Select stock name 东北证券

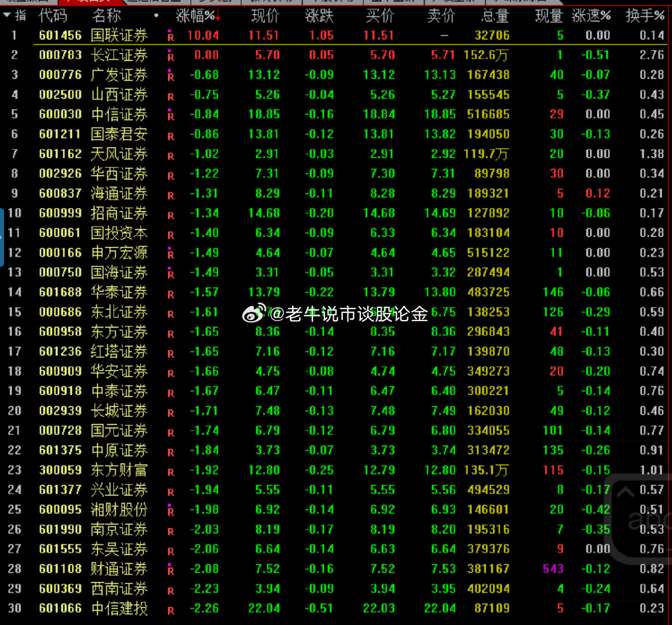pyautogui.click(x=119, y=312)
